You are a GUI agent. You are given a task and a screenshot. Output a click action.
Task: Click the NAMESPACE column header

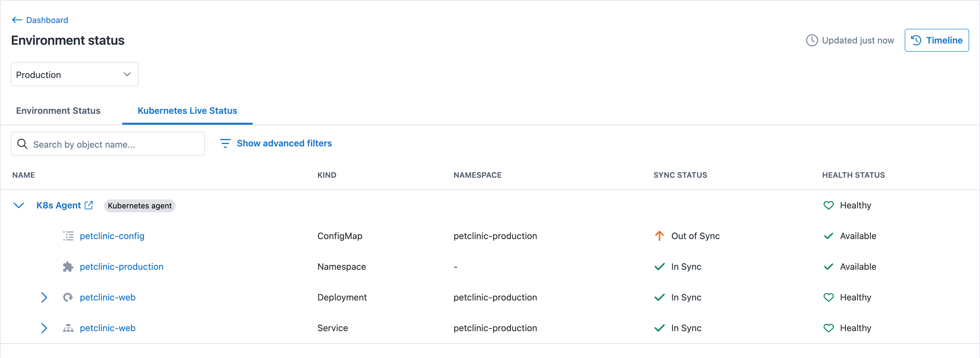tap(478, 175)
